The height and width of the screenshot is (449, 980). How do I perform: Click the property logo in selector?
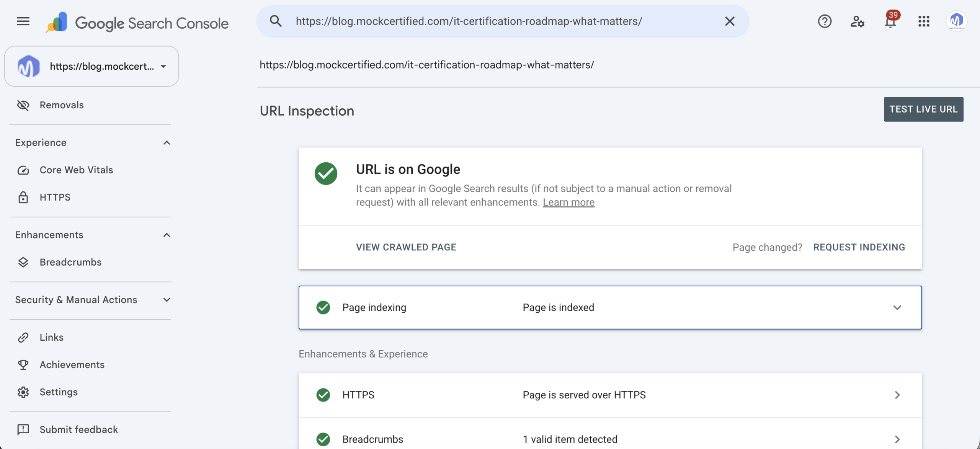coord(28,66)
